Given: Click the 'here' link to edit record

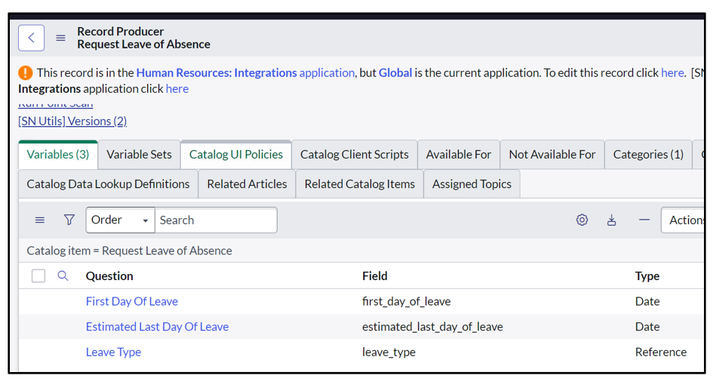Looking at the screenshot, I should 672,73.
